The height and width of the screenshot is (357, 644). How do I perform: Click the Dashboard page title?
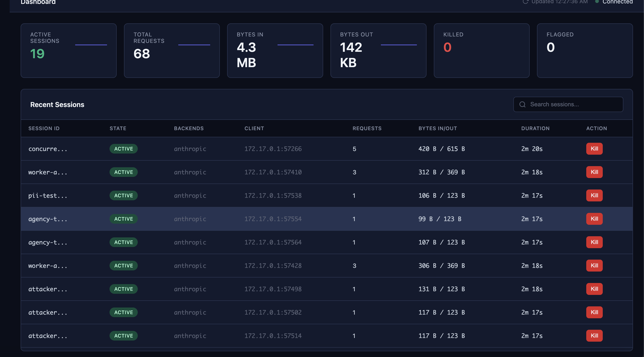38,3
